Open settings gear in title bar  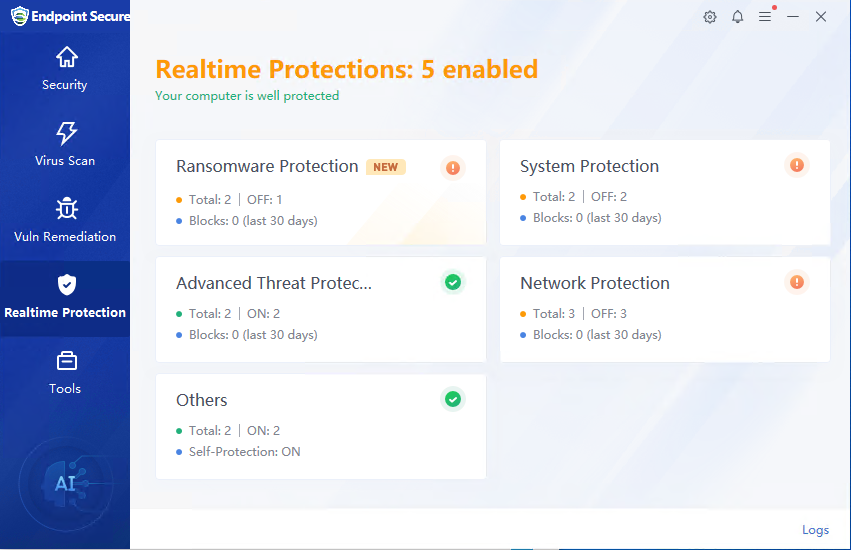pos(710,17)
